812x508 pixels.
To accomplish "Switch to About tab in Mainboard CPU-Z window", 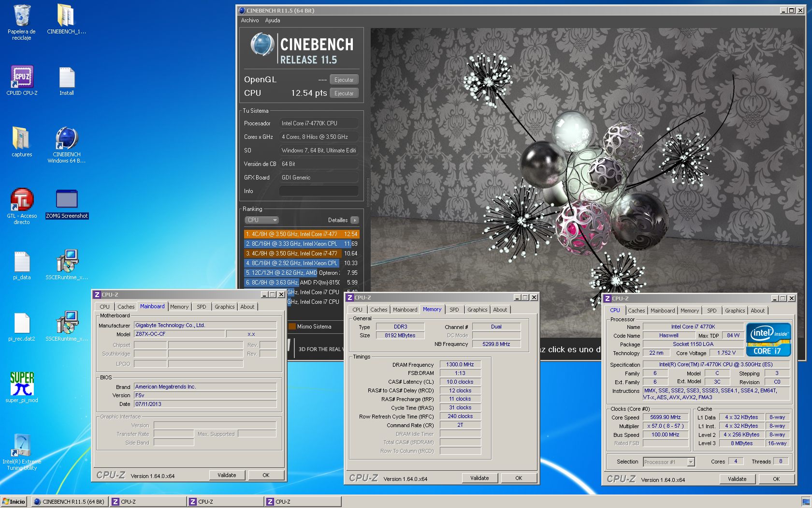I will point(247,307).
